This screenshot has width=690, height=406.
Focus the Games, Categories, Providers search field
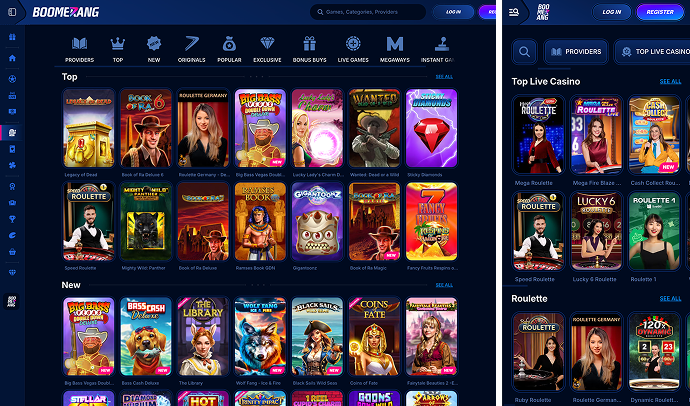[368, 12]
